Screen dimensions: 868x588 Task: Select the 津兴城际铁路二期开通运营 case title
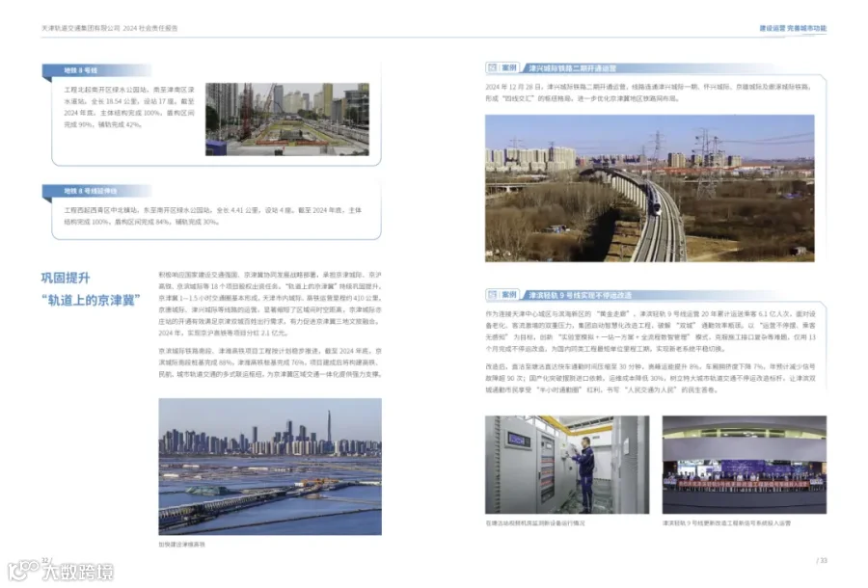572,68
